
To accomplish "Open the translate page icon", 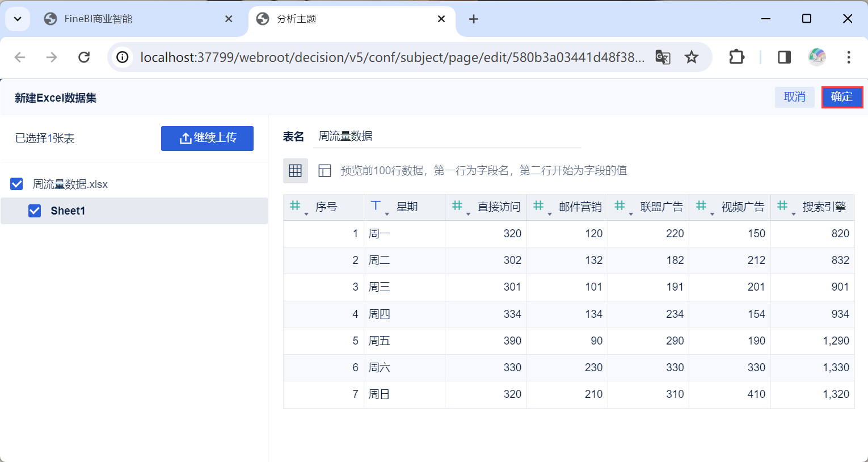I will 663,57.
